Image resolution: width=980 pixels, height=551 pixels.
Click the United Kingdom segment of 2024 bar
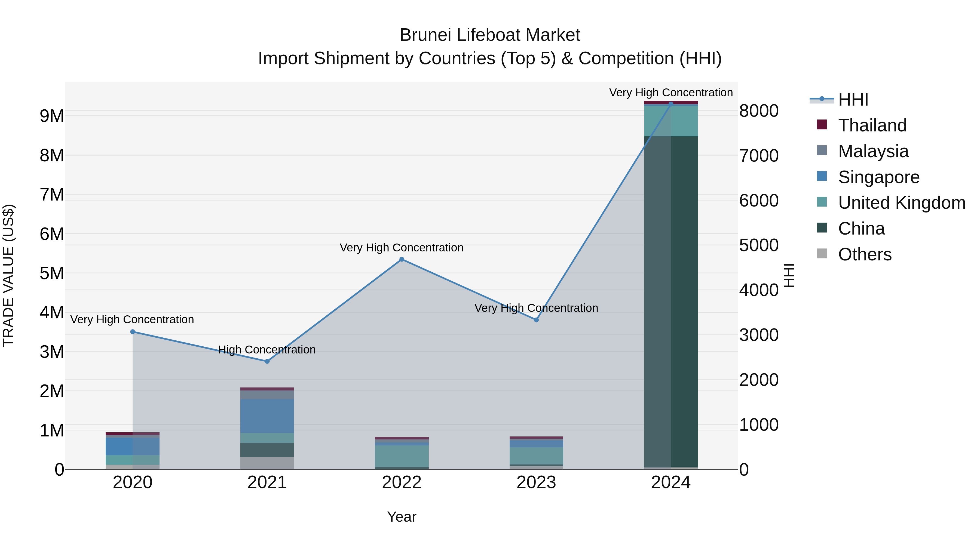671,121
